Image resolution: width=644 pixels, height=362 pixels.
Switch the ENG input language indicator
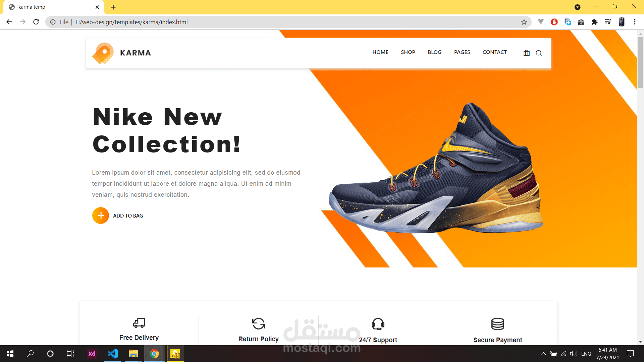pyautogui.click(x=586, y=354)
